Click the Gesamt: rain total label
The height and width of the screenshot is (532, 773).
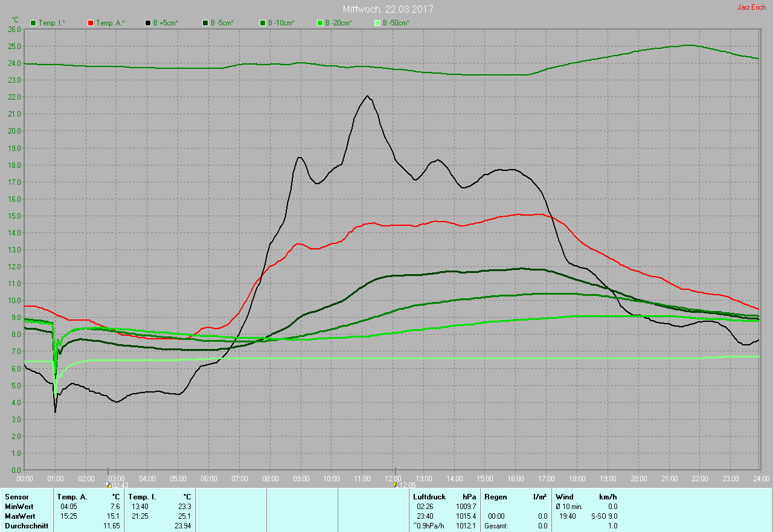(496, 526)
